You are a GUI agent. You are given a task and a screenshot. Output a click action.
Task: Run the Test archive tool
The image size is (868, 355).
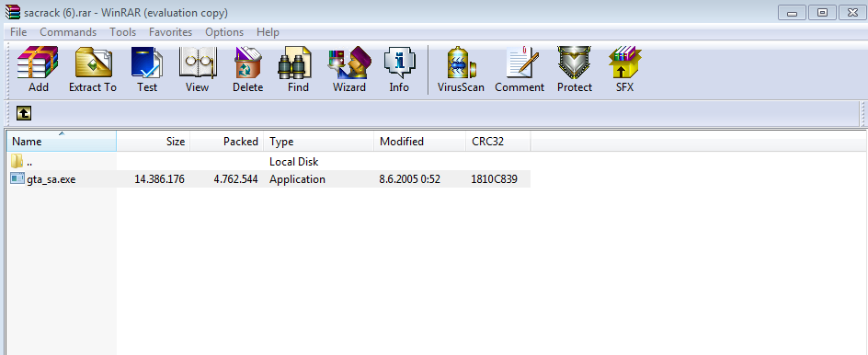point(147,69)
